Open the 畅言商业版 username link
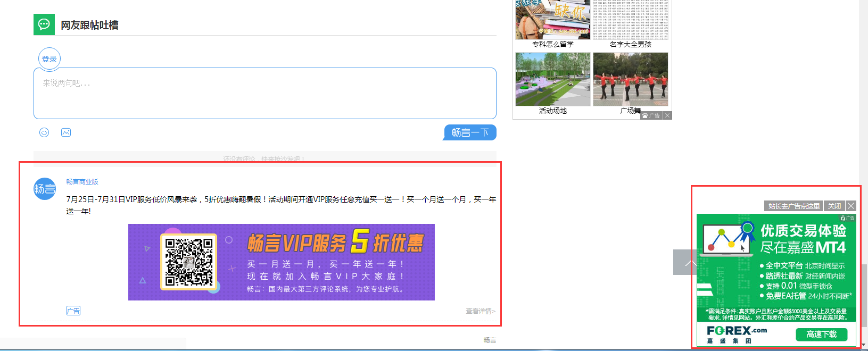The height and width of the screenshot is (351, 868). point(82,182)
